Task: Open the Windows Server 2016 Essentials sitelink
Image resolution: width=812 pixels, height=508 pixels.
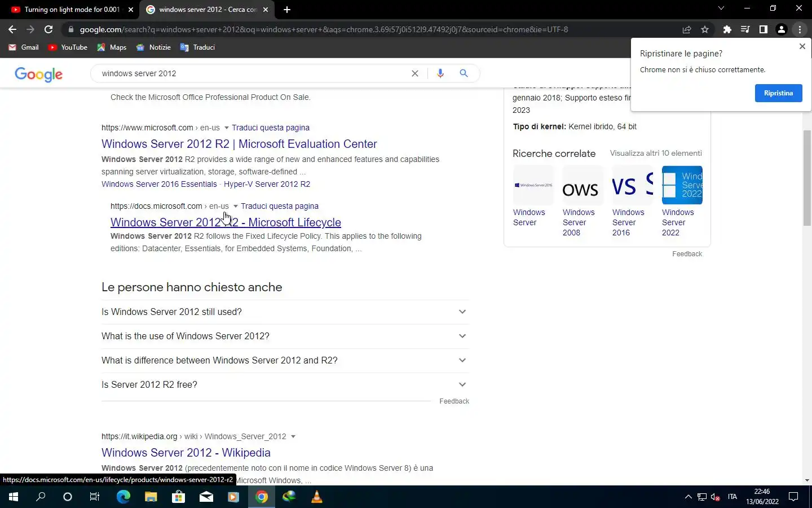Action: point(159,184)
